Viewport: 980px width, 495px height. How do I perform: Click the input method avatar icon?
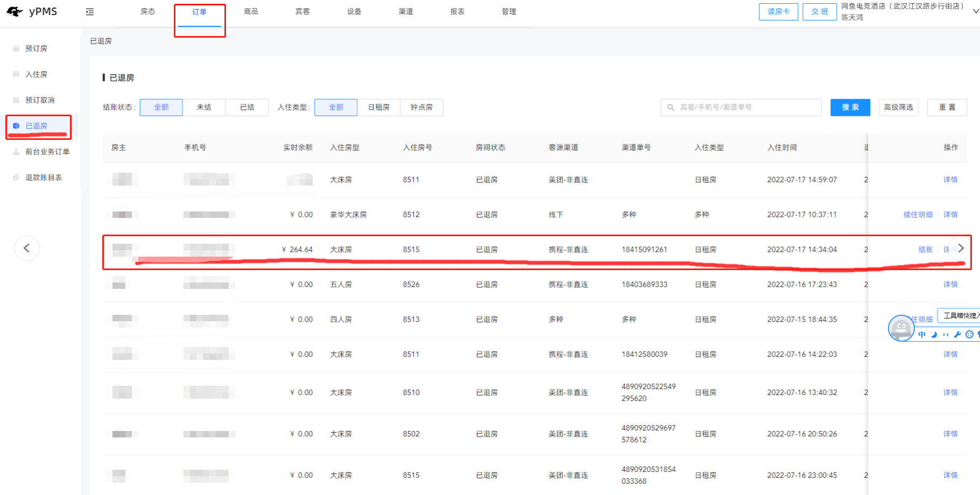pyautogui.click(x=901, y=328)
